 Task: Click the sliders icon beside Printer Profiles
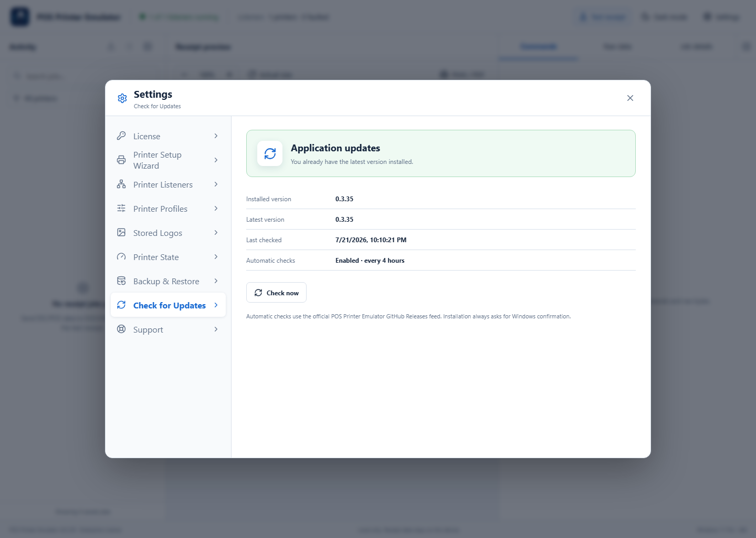click(121, 208)
